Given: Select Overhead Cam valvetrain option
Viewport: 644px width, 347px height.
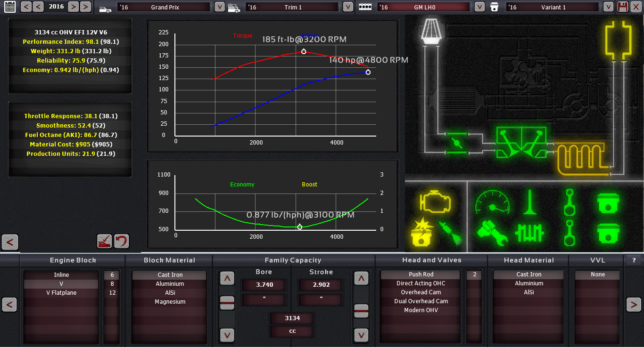Looking at the screenshot, I should (x=421, y=292).
